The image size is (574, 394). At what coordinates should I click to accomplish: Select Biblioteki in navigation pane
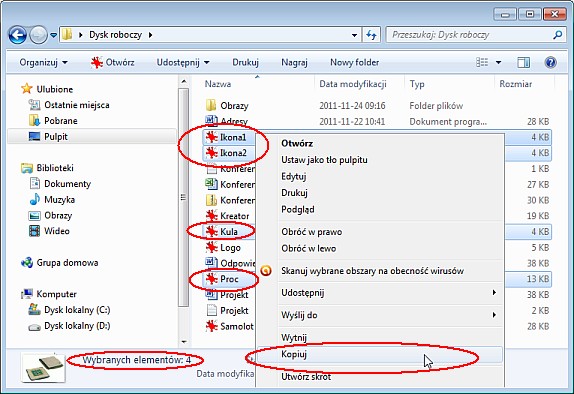47,168
